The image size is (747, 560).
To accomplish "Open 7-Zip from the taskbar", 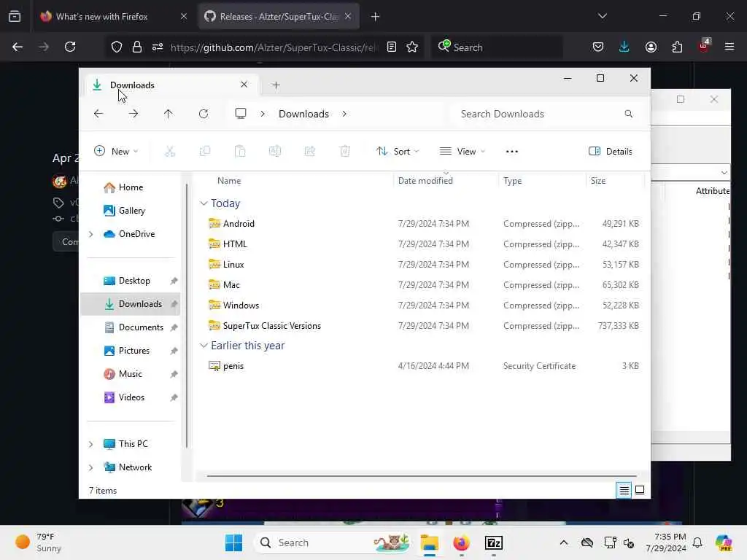I will point(494,542).
